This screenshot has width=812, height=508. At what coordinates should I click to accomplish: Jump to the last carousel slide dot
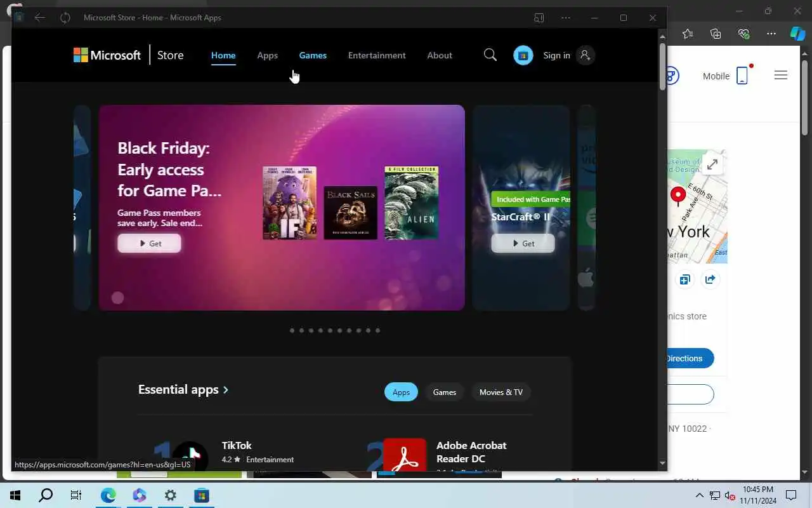377,330
